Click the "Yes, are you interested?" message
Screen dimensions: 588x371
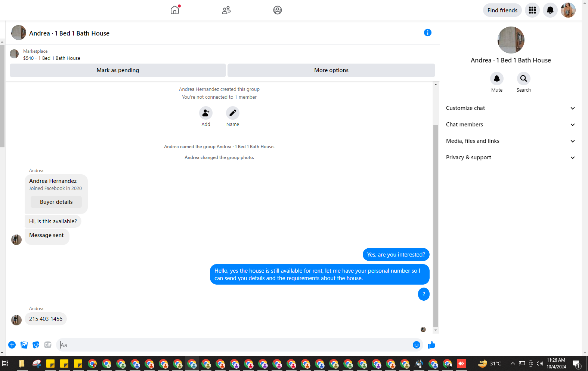click(x=396, y=255)
